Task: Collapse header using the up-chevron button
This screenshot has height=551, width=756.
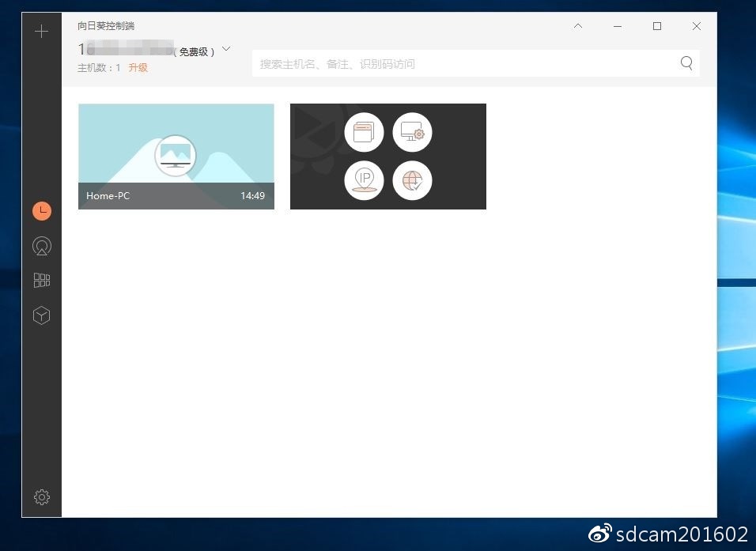Action: (578, 26)
